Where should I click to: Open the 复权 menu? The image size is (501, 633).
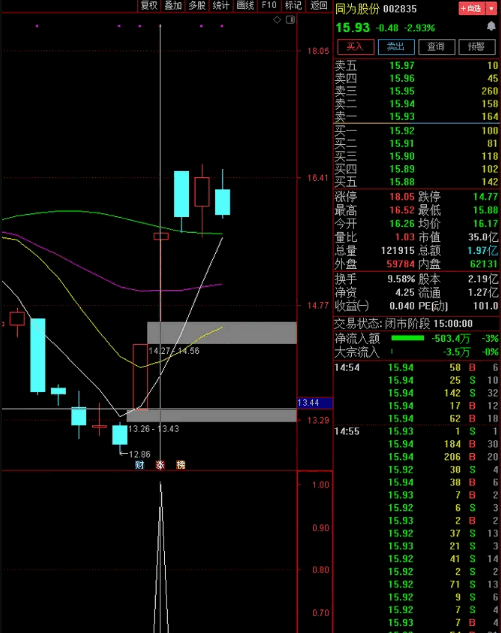coord(149,5)
